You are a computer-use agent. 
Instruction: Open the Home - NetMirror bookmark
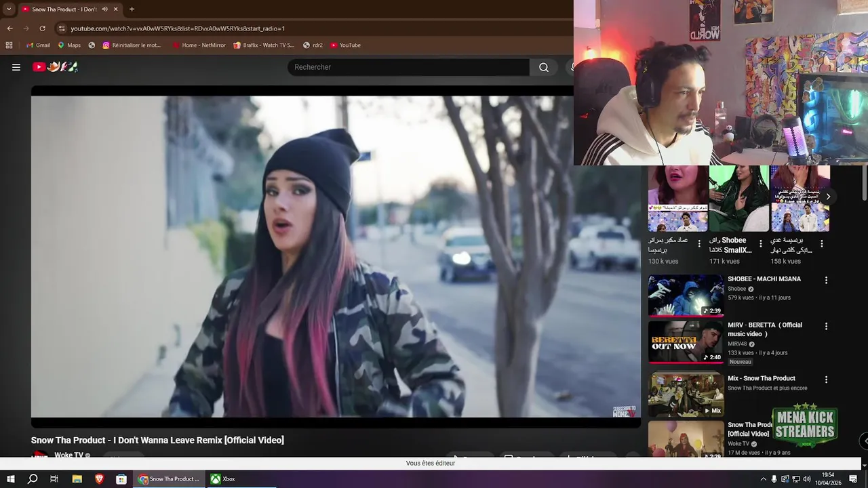(x=199, y=45)
